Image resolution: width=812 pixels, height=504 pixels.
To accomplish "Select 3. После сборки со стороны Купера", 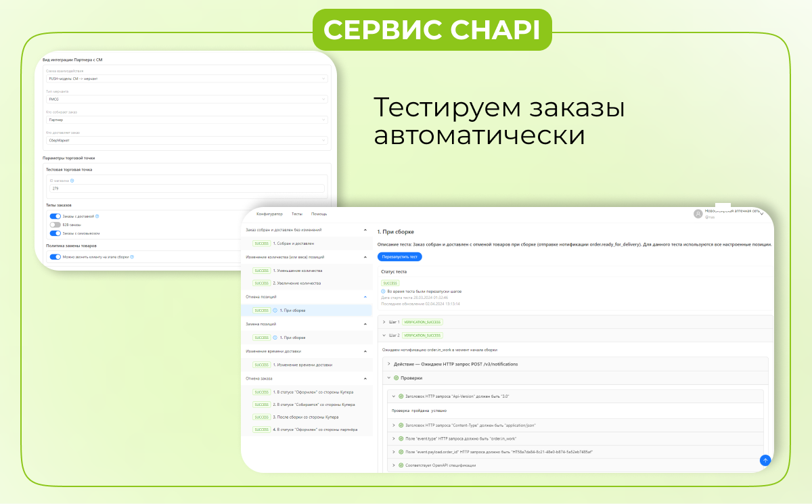I will [306, 417].
